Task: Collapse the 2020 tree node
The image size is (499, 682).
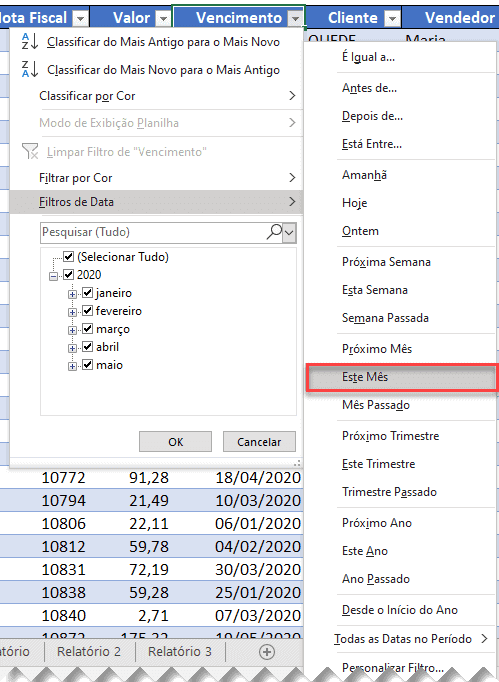Action: click(x=53, y=276)
